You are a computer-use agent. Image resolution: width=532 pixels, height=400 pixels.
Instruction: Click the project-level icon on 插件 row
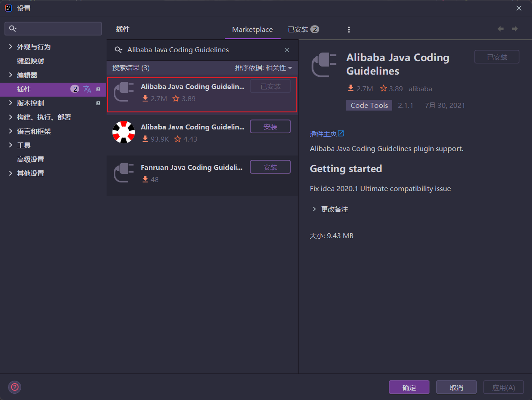point(98,89)
